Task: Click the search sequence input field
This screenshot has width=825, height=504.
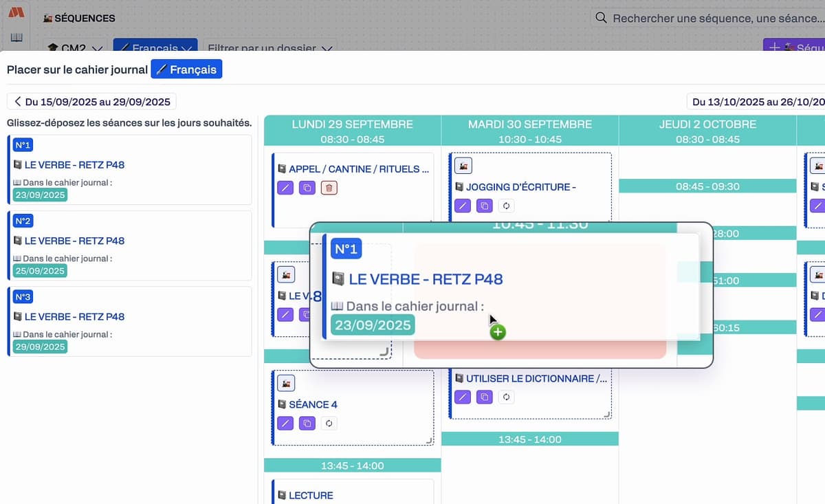Action: tap(715, 19)
